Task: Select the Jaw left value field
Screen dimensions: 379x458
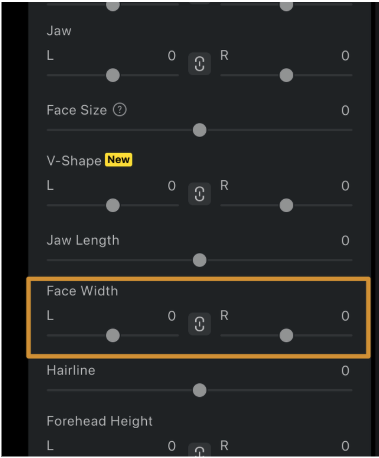Action: click(x=172, y=56)
